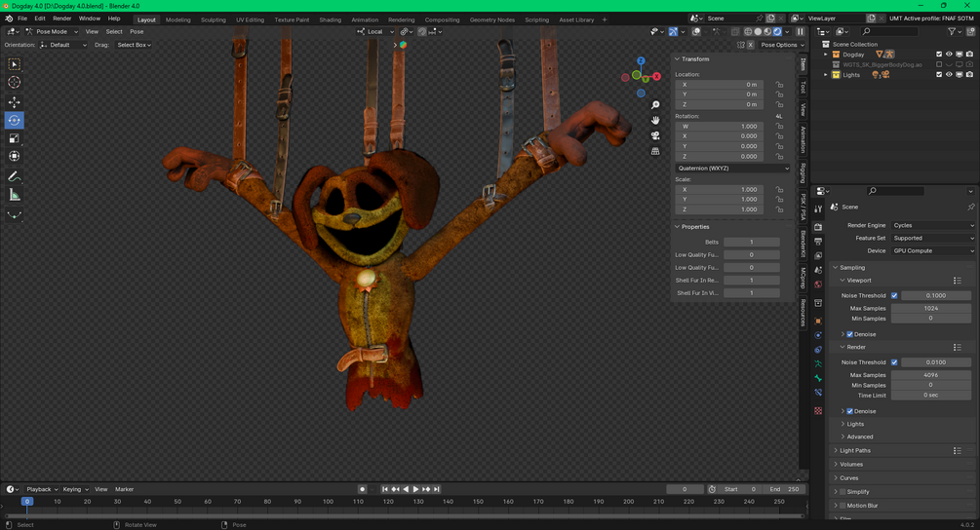Image resolution: width=980 pixels, height=530 pixels.
Task: Open the Pose menu in header
Action: coord(137,32)
